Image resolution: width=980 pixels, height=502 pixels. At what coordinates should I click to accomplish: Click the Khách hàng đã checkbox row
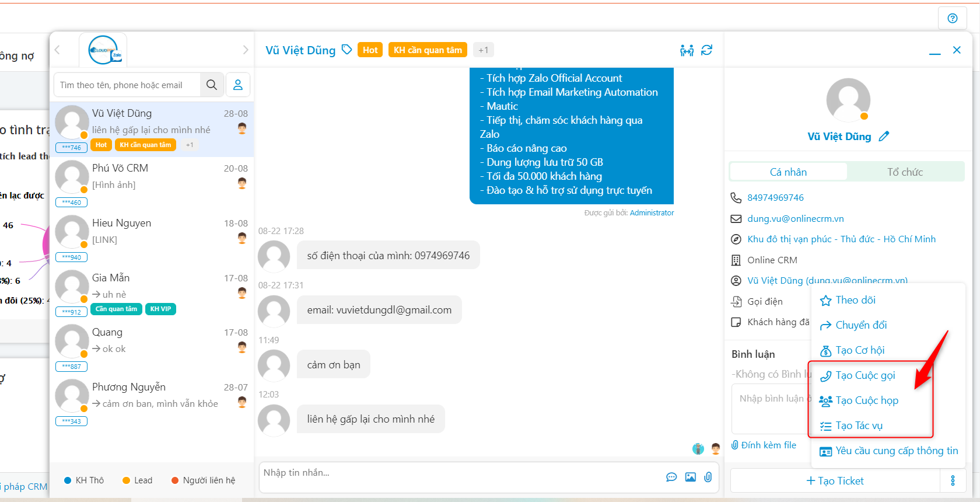tap(770, 322)
